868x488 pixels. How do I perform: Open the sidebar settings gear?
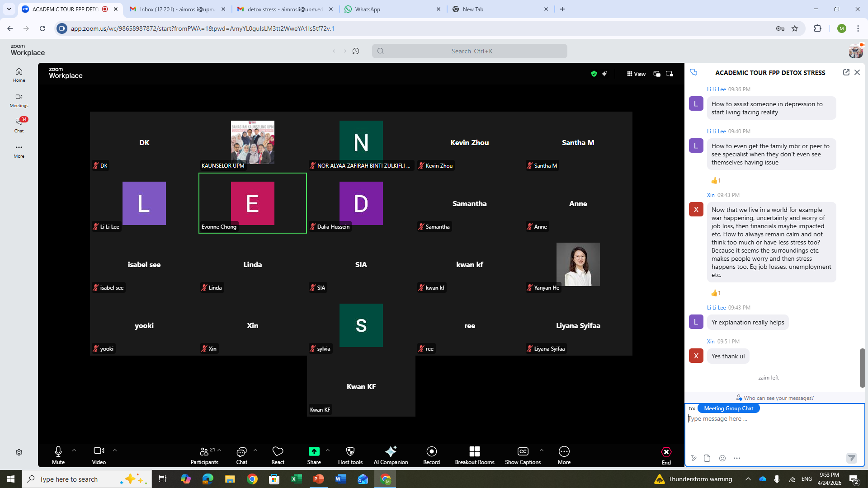click(19, 452)
